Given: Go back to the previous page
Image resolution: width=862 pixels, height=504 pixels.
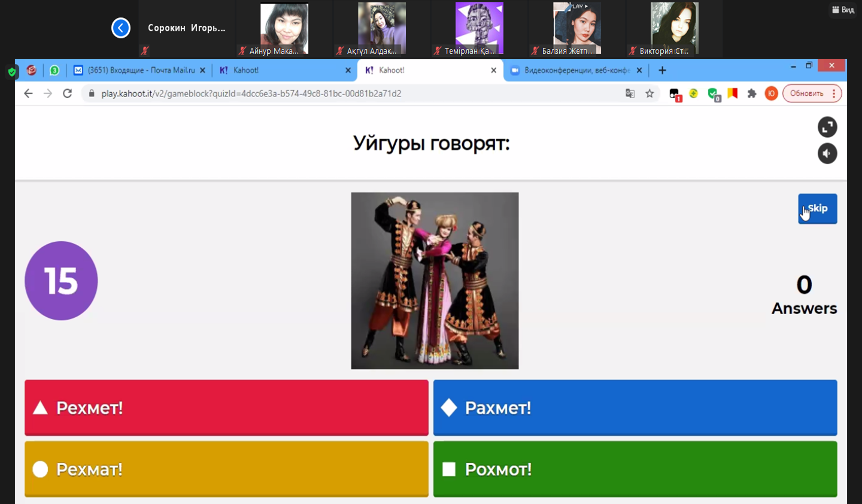Looking at the screenshot, I should (28, 93).
